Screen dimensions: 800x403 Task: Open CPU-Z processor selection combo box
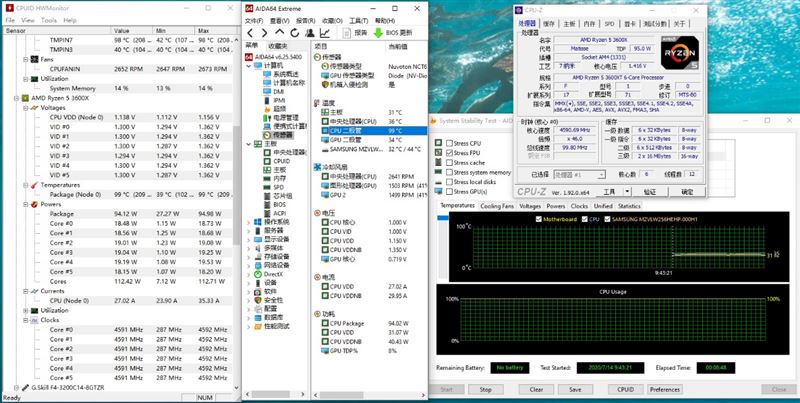(580, 175)
